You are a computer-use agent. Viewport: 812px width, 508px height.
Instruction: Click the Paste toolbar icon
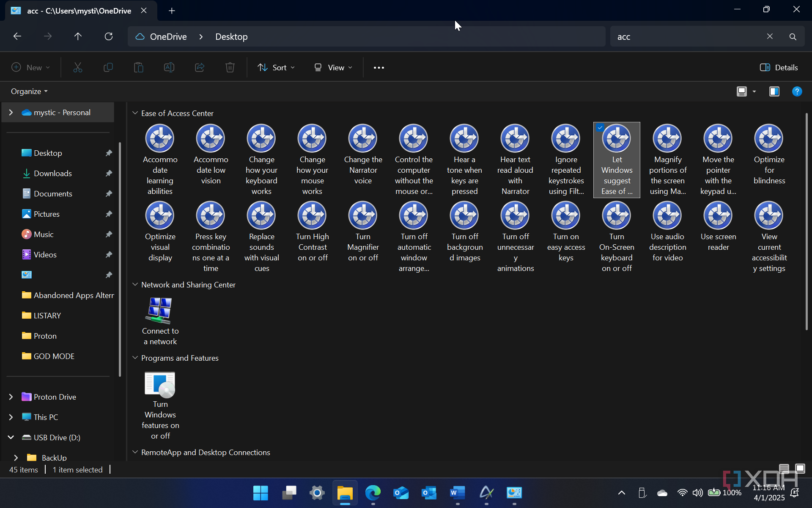[139, 67]
